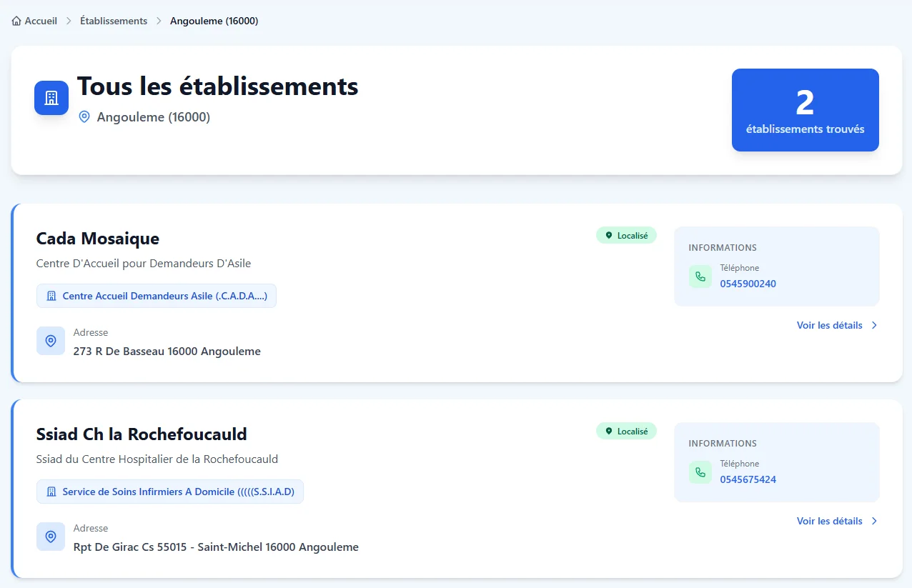The width and height of the screenshot is (912, 588).
Task: Select Angouleme (16000) breadcrumb item
Action: pos(214,21)
